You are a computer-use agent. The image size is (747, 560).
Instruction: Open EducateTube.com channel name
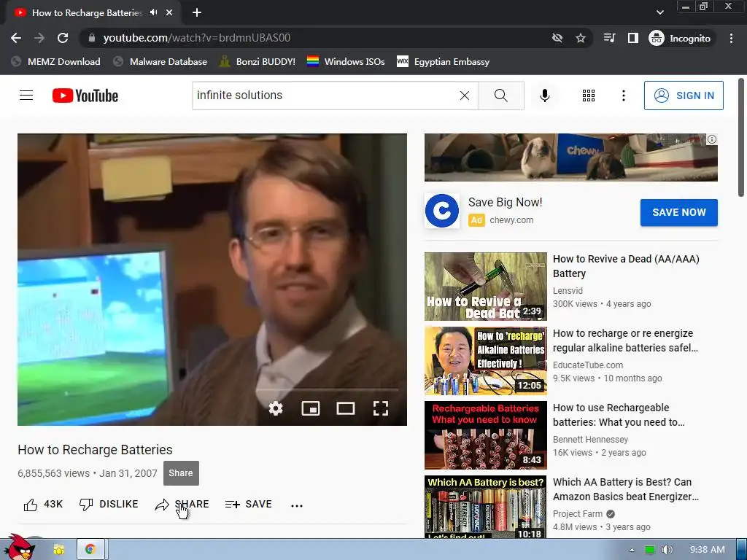pyautogui.click(x=588, y=365)
